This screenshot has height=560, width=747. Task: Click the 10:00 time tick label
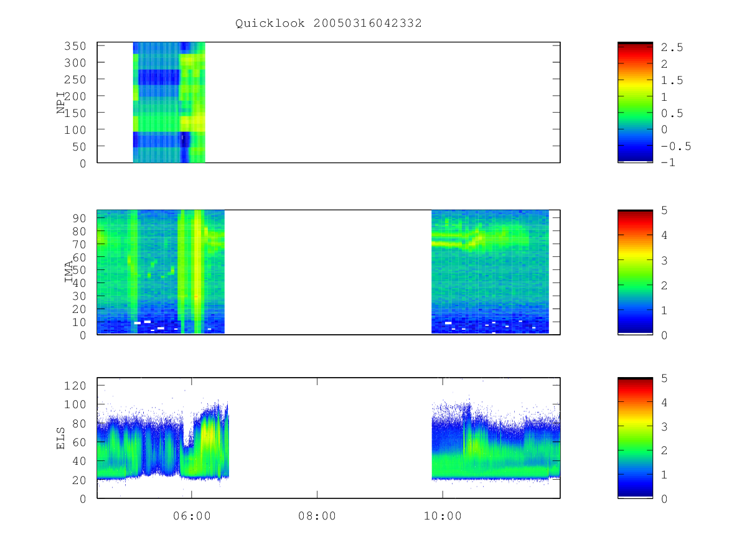click(443, 516)
